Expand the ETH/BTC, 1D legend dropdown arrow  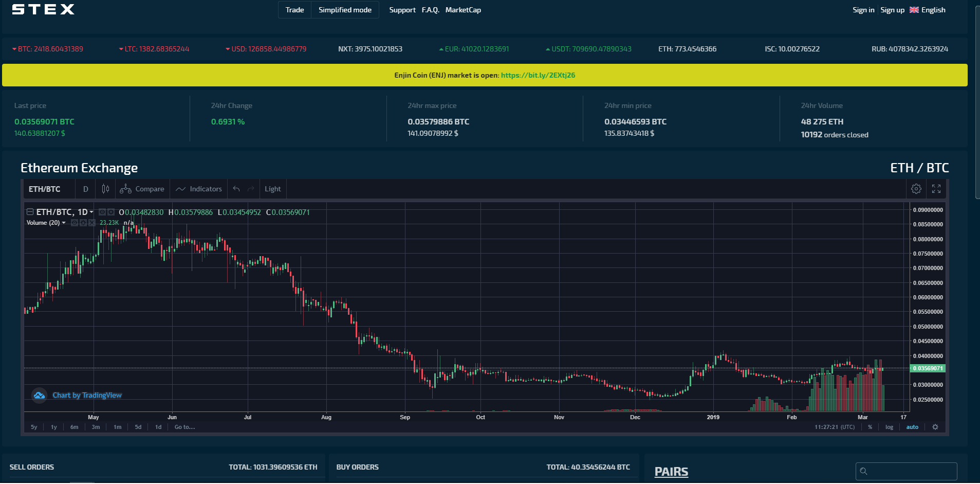(x=91, y=212)
